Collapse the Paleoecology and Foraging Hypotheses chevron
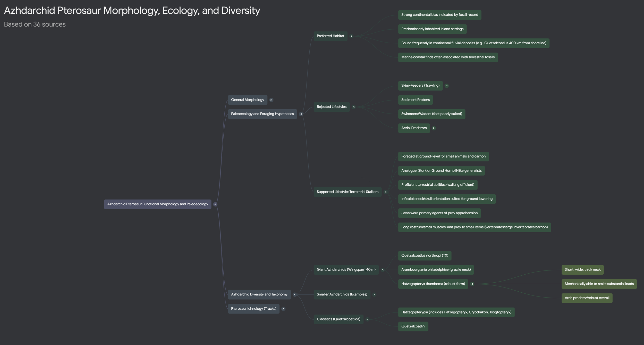 click(x=301, y=114)
